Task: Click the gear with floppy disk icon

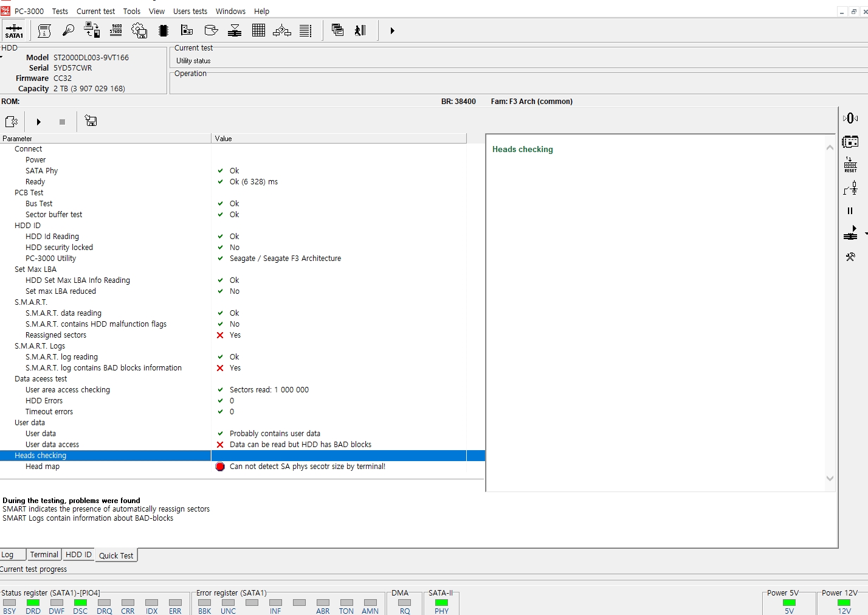Action: click(x=139, y=30)
